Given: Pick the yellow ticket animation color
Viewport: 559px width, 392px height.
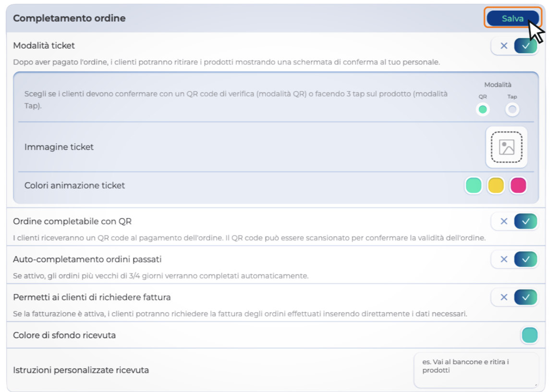Looking at the screenshot, I should [496, 185].
